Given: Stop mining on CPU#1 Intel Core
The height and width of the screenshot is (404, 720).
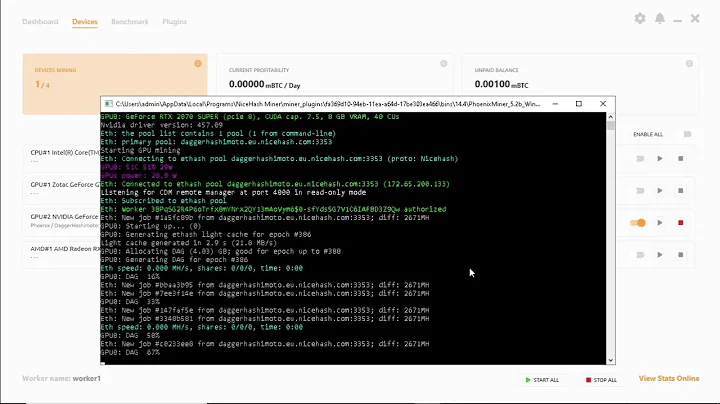Looking at the screenshot, I should pos(681,158).
